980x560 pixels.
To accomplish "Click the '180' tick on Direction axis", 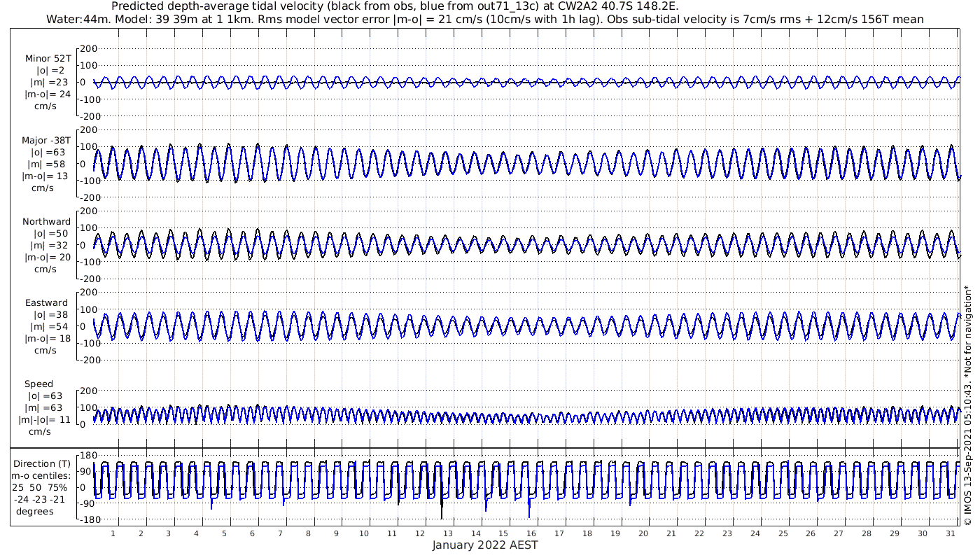I will (88, 456).
